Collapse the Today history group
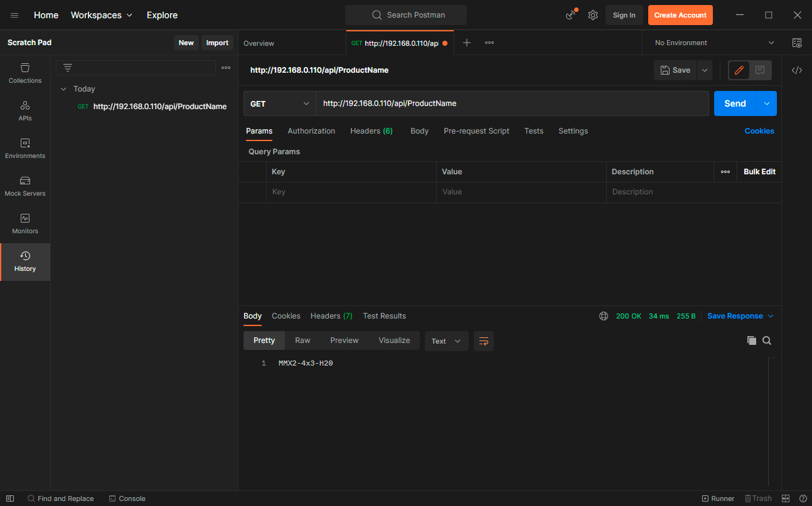 pos(63,89)
